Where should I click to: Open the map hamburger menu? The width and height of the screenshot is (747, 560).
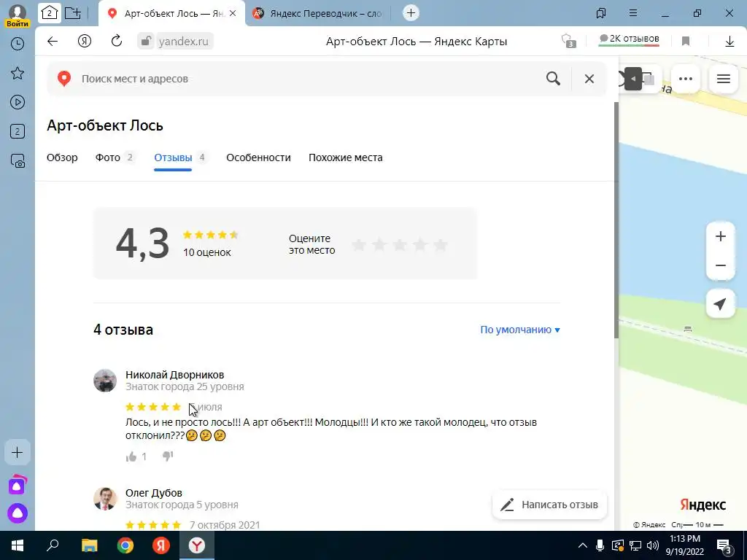(723, 79)
